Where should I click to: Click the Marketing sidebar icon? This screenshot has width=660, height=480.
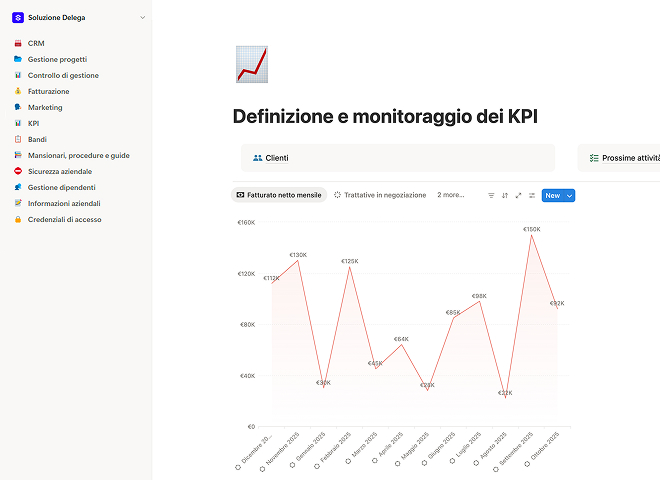[18, 107]
